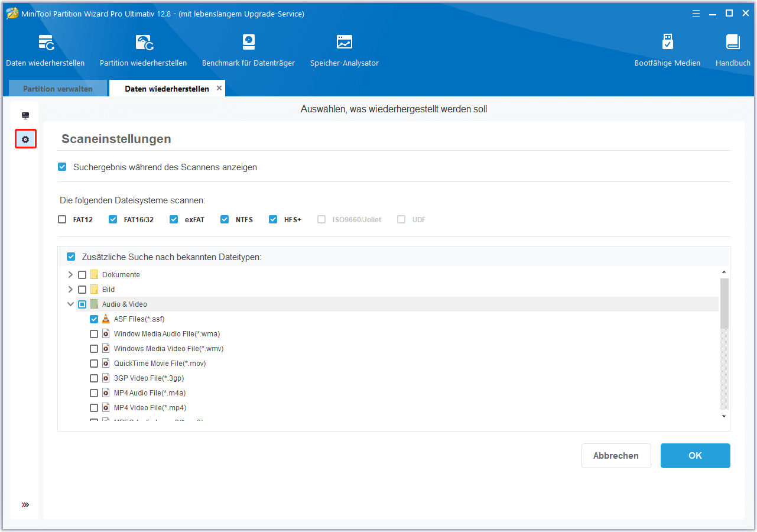Uncheck exFAT file system
The width and height of the screenshot is (757, 532).
point(174,219)
